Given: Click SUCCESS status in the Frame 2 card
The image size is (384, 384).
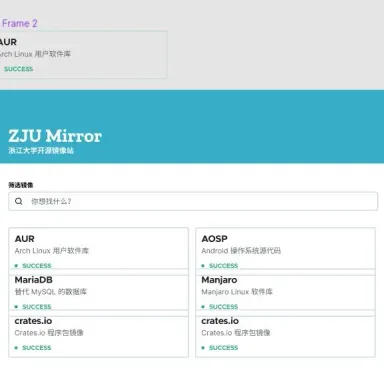Looking at the screenshot, I should pyautogui.click(x=19, y=69).
